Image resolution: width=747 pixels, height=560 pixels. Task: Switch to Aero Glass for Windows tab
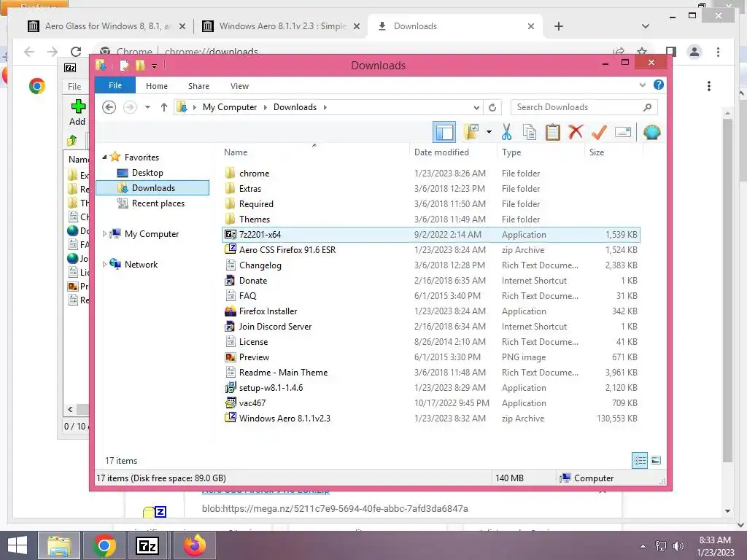click(107, 26)
